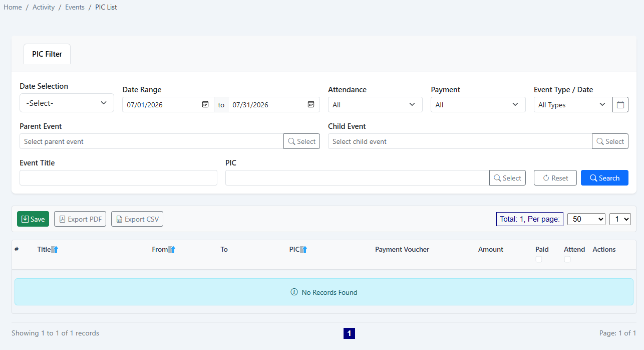Sort table by Title arrow icon
This screenshot has width=644, height=350.
pos(55,249)
